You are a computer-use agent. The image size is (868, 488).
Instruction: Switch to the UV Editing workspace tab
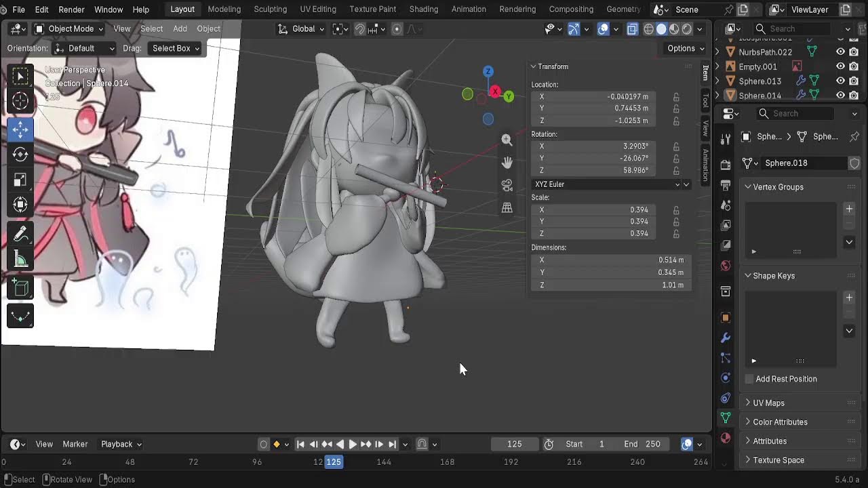point(318,9)
